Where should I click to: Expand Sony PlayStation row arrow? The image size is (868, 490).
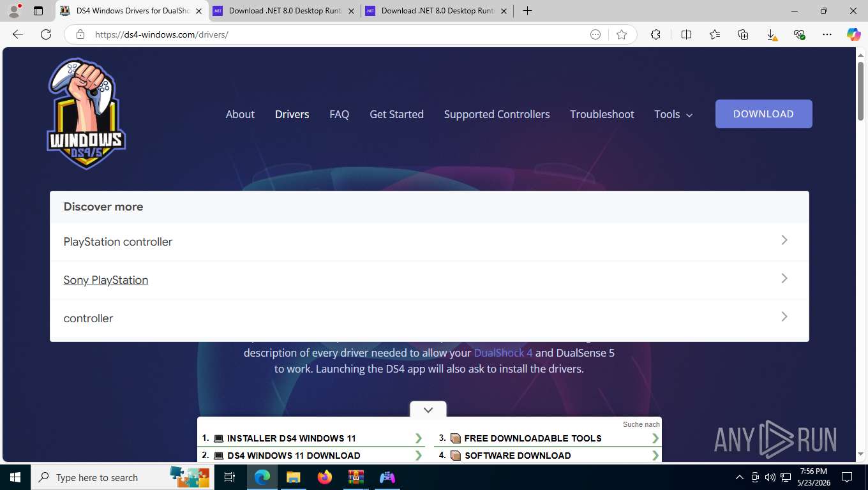click(x=784, y=278)
